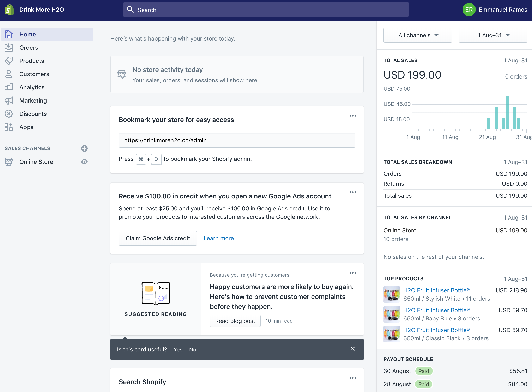View Online Store with eye icon
The image size is (532, 392).
pos(84,162)
